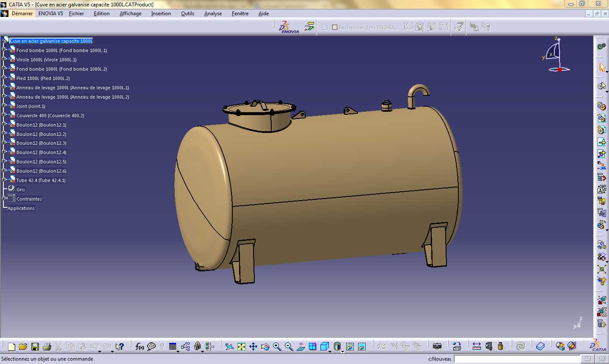Expand the Joint.1 tree node
This screenshot has width=609, height=364.
(x=4, y=105)
